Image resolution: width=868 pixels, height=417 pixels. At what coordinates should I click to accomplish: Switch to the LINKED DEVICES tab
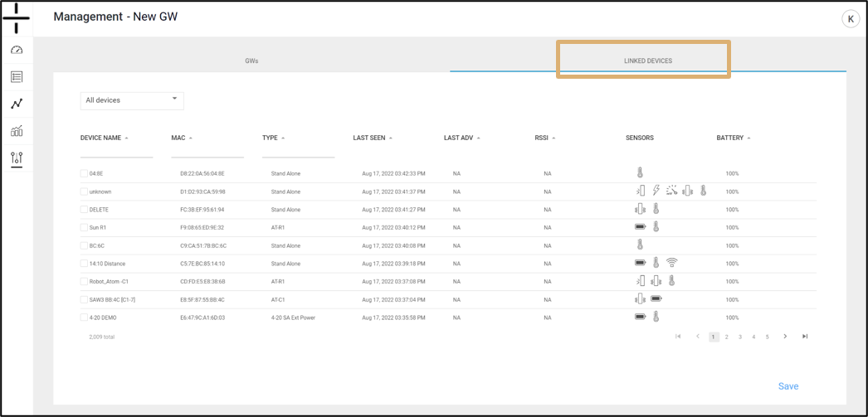coord(647,61)
